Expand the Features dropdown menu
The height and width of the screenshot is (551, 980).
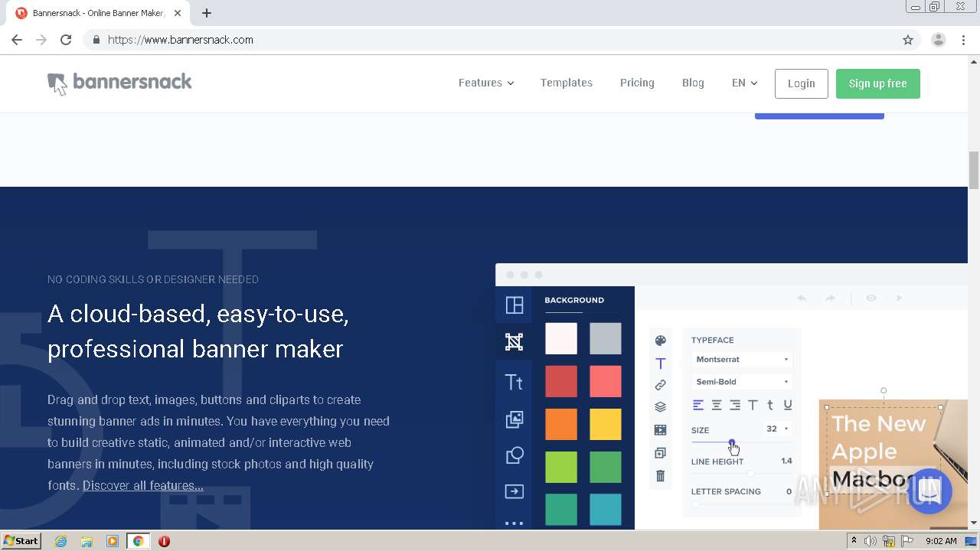click(x=486, y=83)
